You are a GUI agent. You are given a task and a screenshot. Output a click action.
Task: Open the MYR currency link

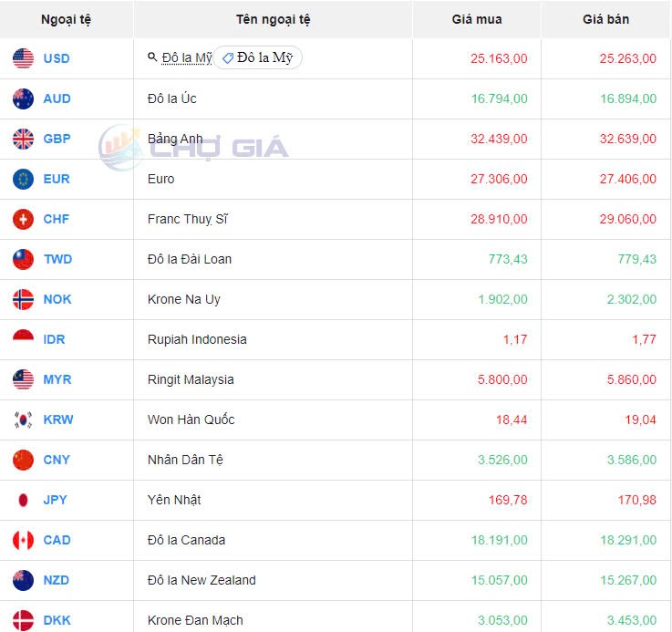click(x=57, y=379)
